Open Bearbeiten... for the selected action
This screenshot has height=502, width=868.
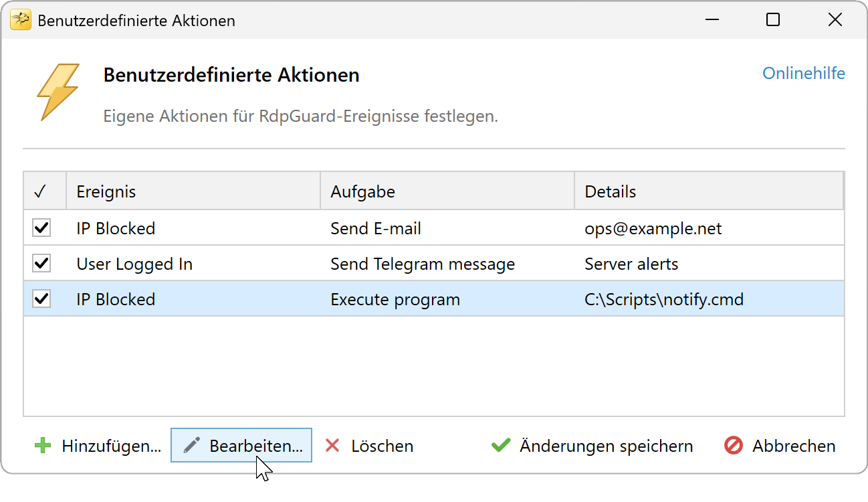tap(241, 446)
